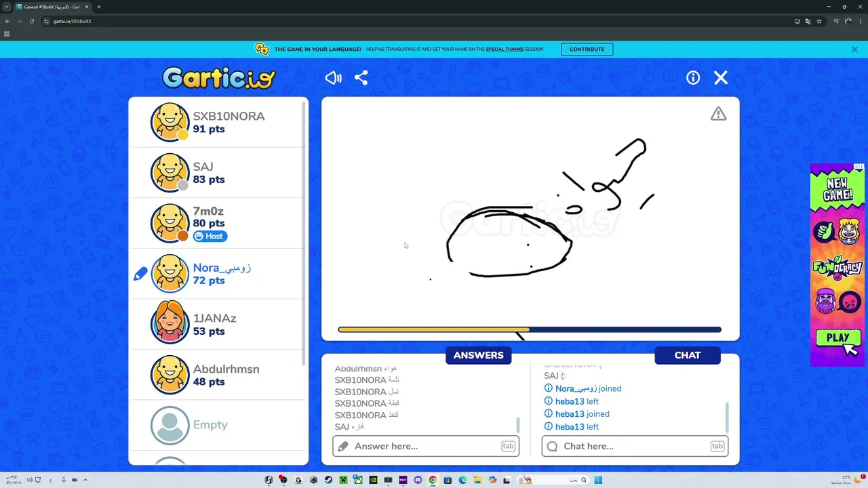868x488 pixels.
Task: Click SAJ's player avatar
Action: (x=170, y=173)
